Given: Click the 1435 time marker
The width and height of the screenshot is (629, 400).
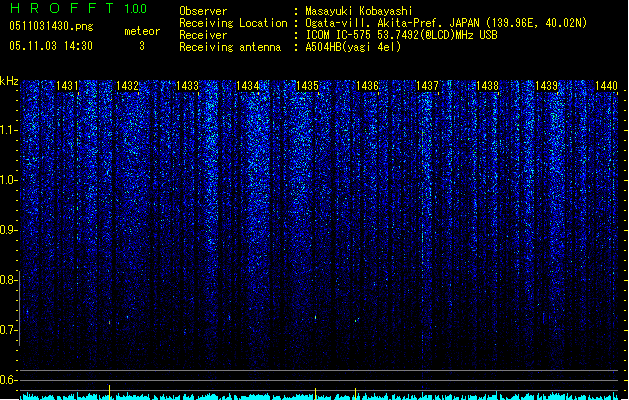Looking at the screenshot, I should point(307,86).
